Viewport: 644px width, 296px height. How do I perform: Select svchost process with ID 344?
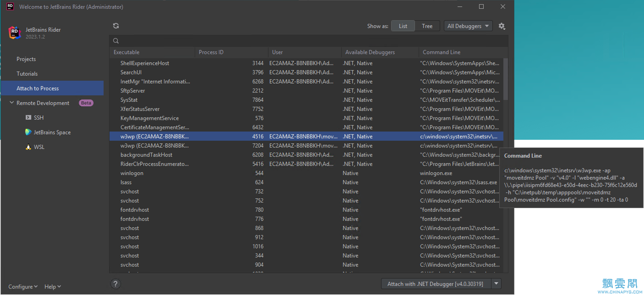tap(306, 255)
